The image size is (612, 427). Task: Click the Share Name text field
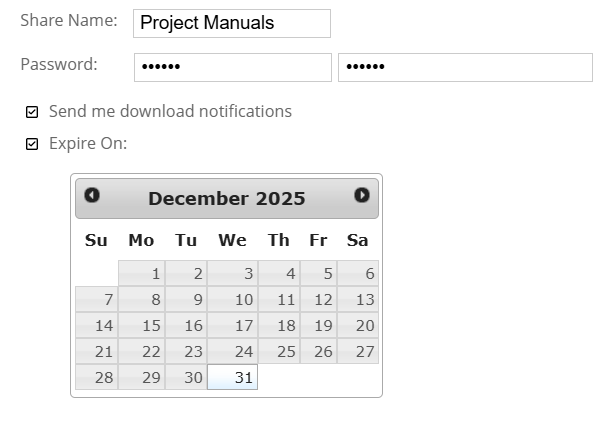click(x=231, y=23)
